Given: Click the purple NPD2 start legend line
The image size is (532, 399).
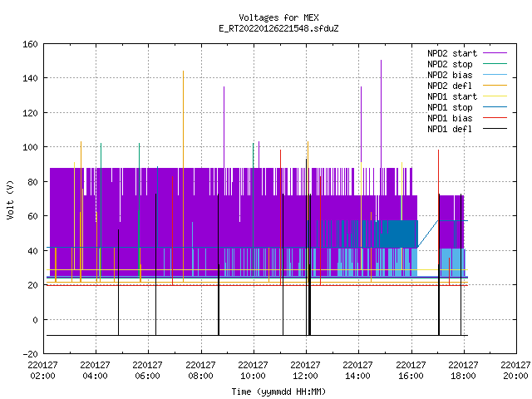Looking at the screenshot, I should tap(495, 53).
